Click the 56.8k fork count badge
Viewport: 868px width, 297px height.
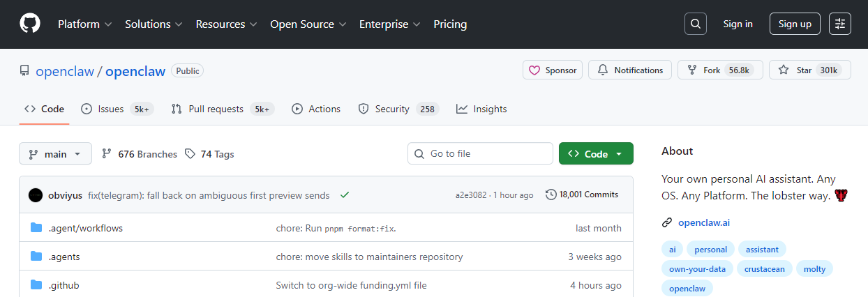739,70
